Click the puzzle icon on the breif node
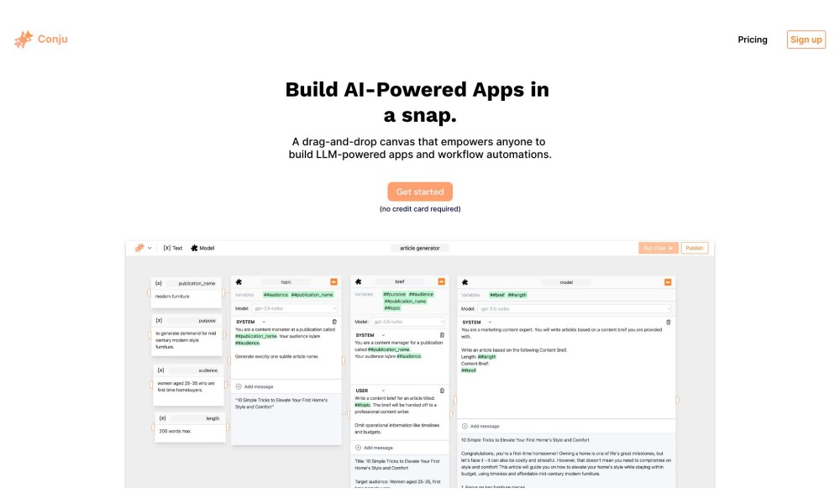 359,281
